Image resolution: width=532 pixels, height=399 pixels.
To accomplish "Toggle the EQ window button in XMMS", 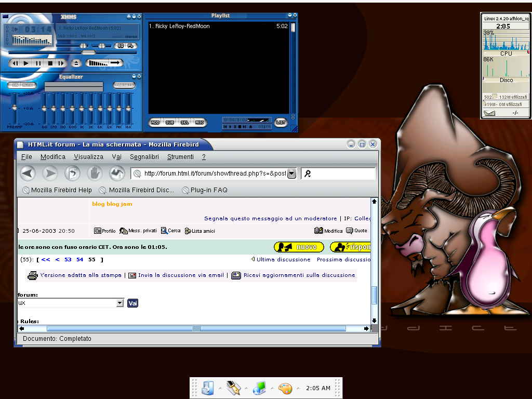I will 121,46.
